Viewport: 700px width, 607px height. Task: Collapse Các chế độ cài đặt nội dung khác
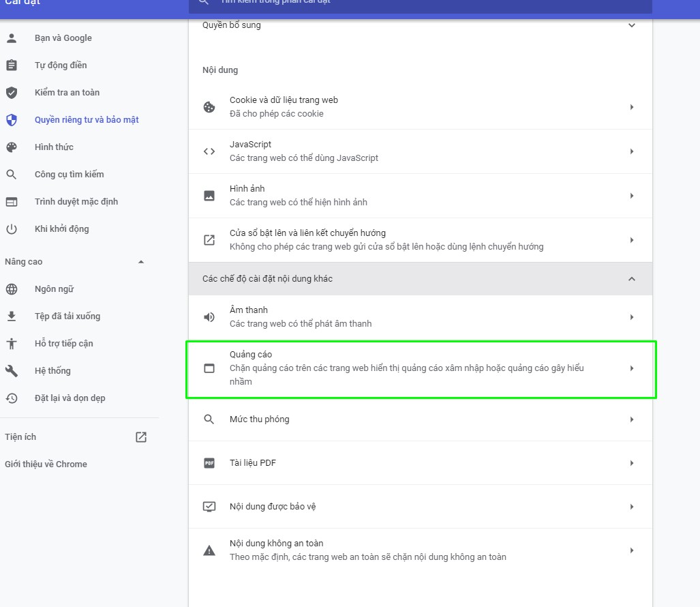632,279
